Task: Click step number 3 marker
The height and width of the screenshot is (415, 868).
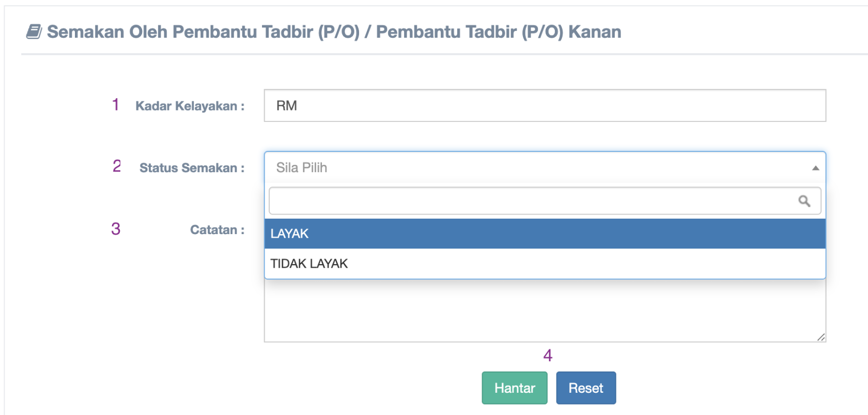Action: [x=116, y=229]
